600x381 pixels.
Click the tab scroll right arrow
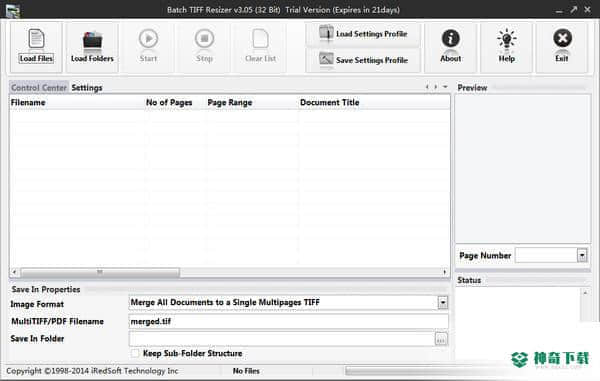(435, 87)
